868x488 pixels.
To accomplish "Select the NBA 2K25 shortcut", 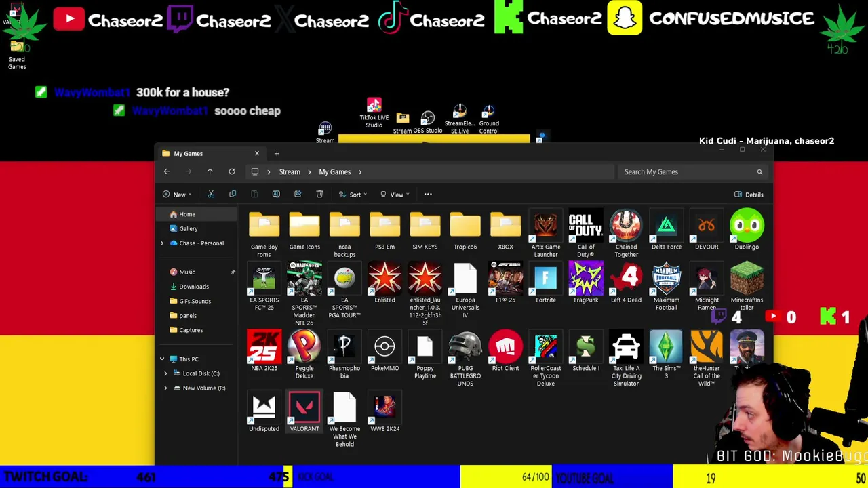I will tap(264, 351).
